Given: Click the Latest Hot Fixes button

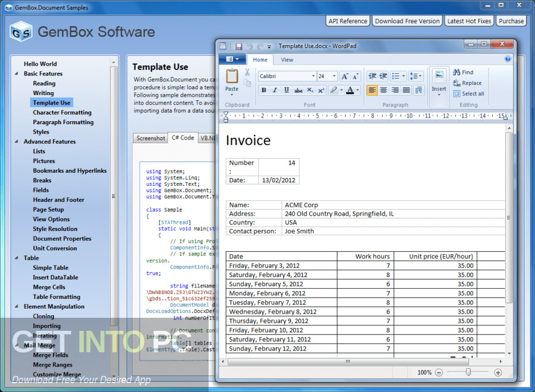Looking at the screenshot, I should pyautogui.click(x=469, y=21).
